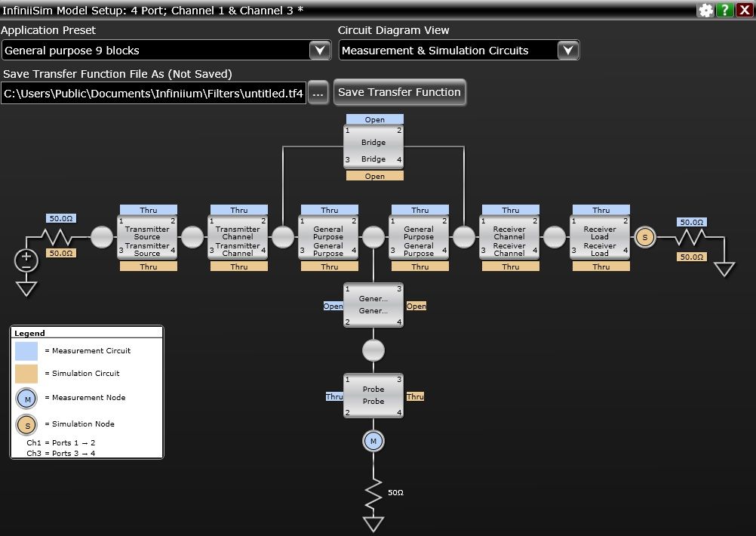Select the node before Transmitter Source

pyautogui.click(x=102, y=237)
